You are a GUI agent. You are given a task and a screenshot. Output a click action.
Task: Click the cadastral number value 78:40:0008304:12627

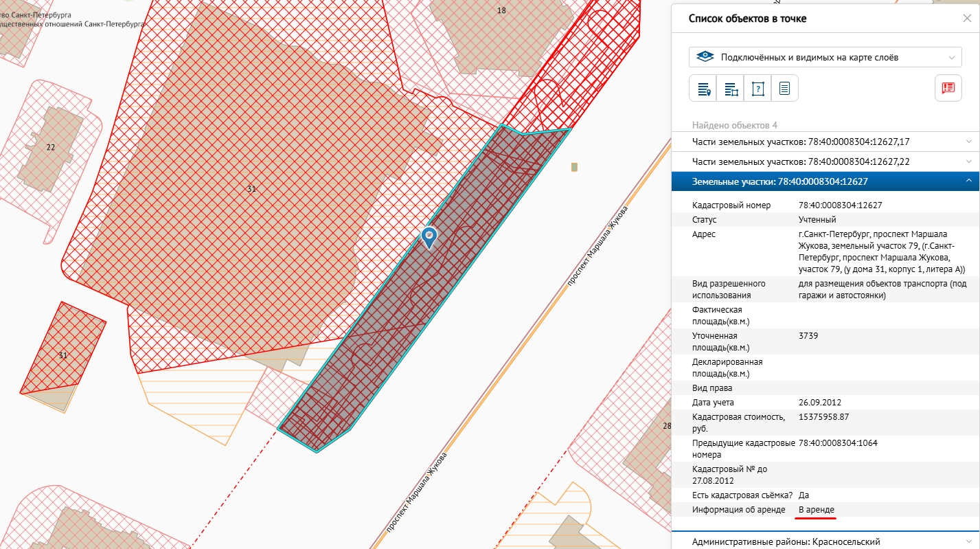point(840,205)
